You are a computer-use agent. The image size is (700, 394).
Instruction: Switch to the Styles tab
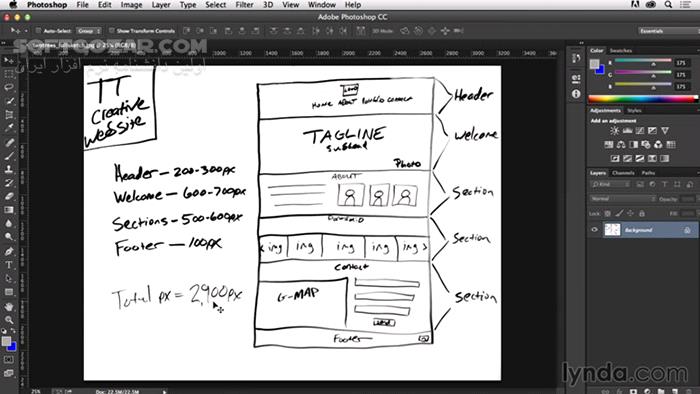point(634,110)
